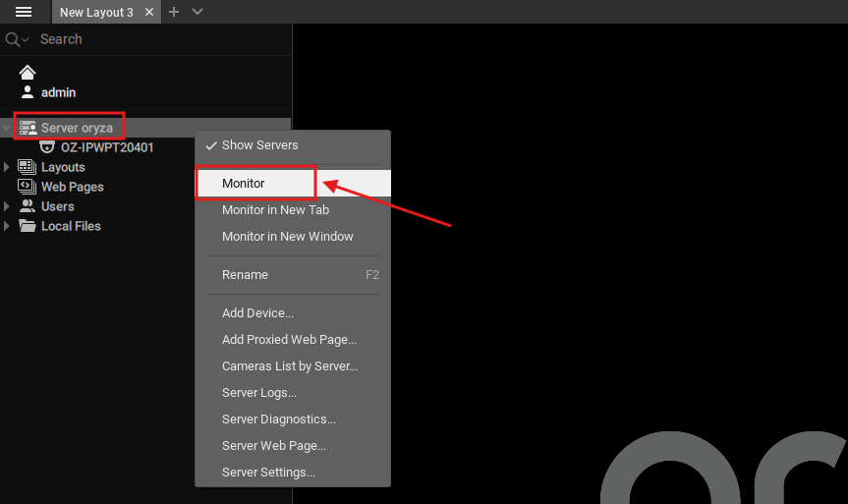Click the admin user icon
This screenshot has width=848, height=504.
[x=28, y=92]
